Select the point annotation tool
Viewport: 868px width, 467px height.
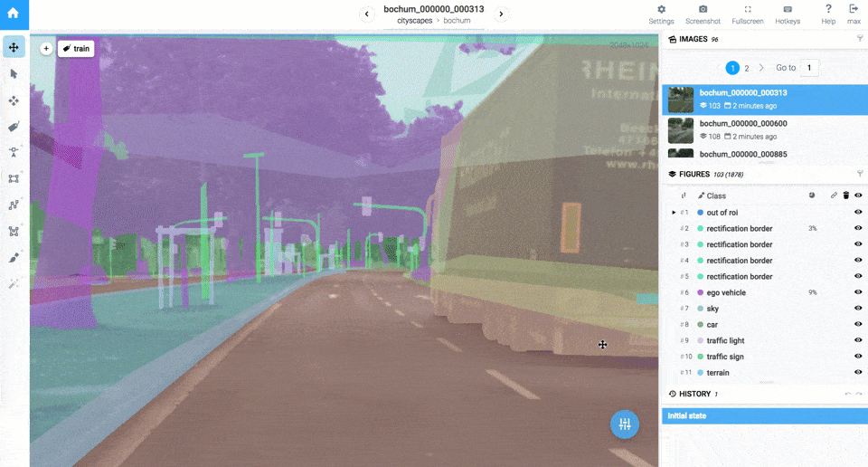pos(14,152)
